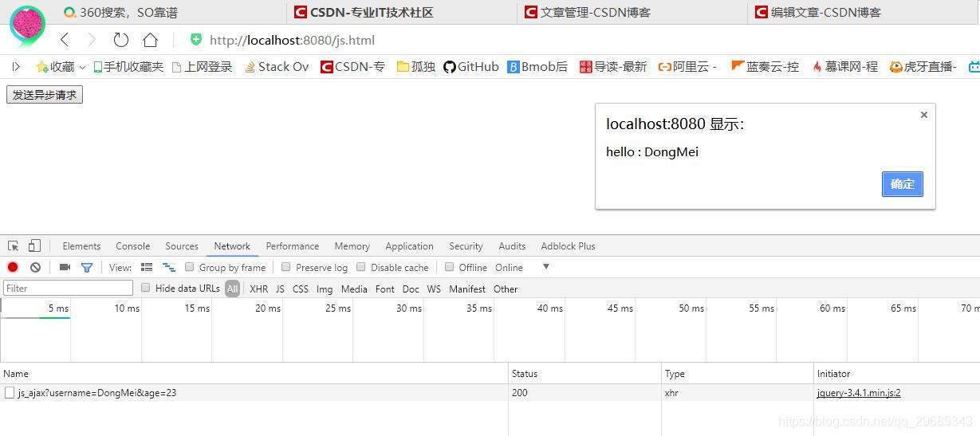980x436 pixels.
Task: Open the Performance tab
Action: 293,246
